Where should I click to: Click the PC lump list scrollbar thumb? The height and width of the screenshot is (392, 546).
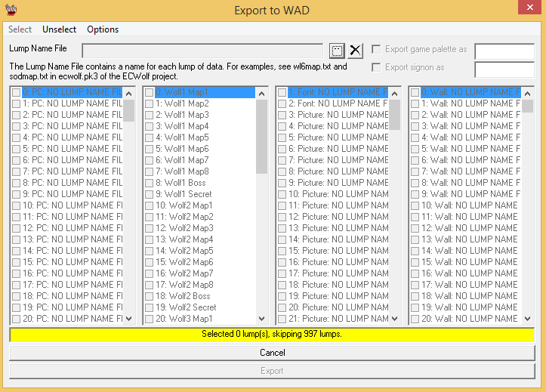tap(129, 111)
